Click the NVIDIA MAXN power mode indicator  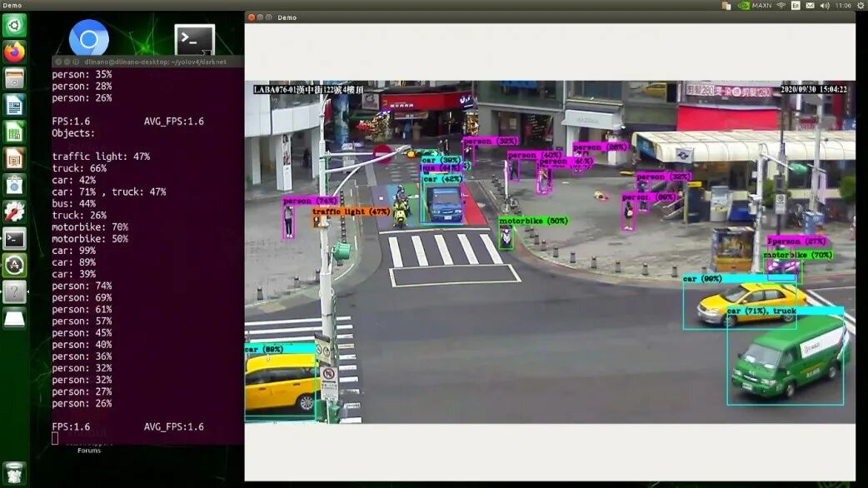pos(755,6)
